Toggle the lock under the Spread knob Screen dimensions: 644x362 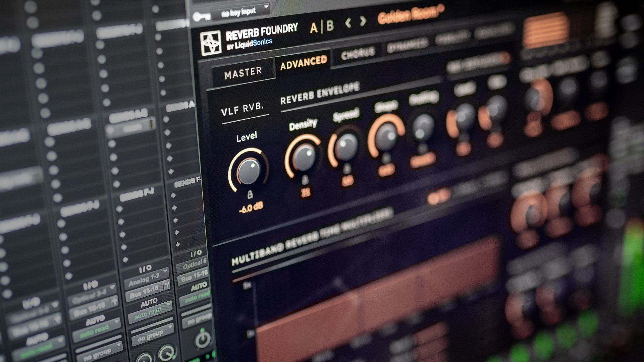(x=347, y=168)
